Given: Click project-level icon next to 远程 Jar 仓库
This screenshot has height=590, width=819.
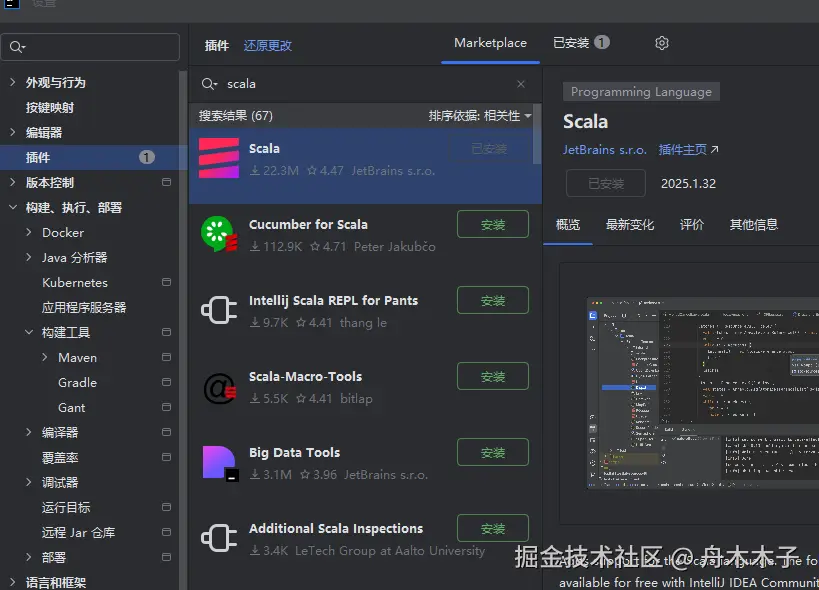Looking at the screenshot, I should (x=167, y=532).
